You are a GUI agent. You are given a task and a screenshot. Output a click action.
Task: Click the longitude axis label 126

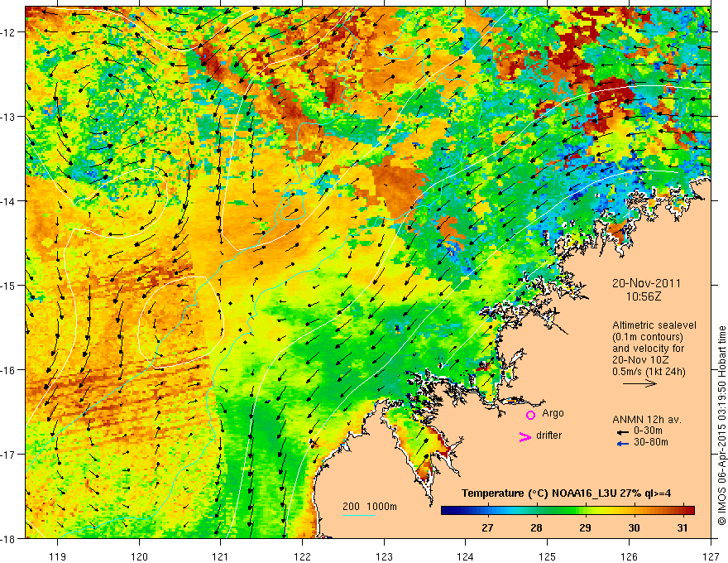click(x=629, y=556)
